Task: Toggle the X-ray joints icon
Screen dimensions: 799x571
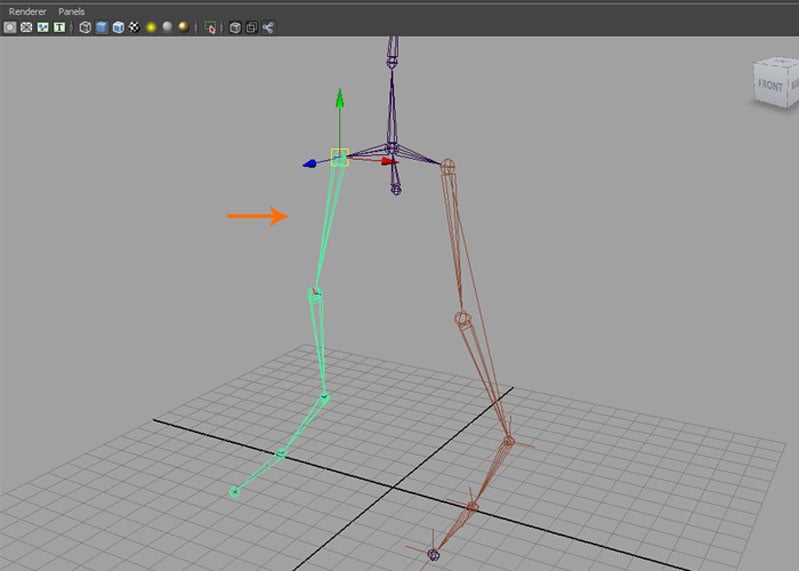Action: coord(268,27)
